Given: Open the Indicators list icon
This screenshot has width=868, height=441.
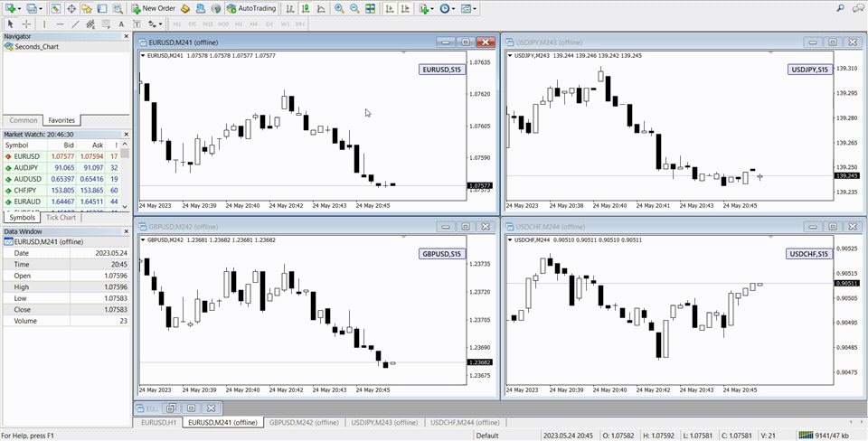Looking at the screenshot, I should [424, 8].
